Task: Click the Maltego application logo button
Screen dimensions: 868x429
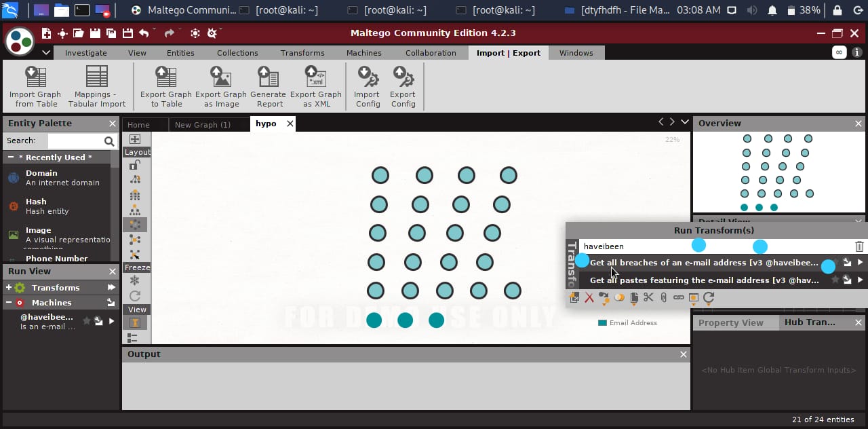Action: pyautogui.click(x=20, y=41)
